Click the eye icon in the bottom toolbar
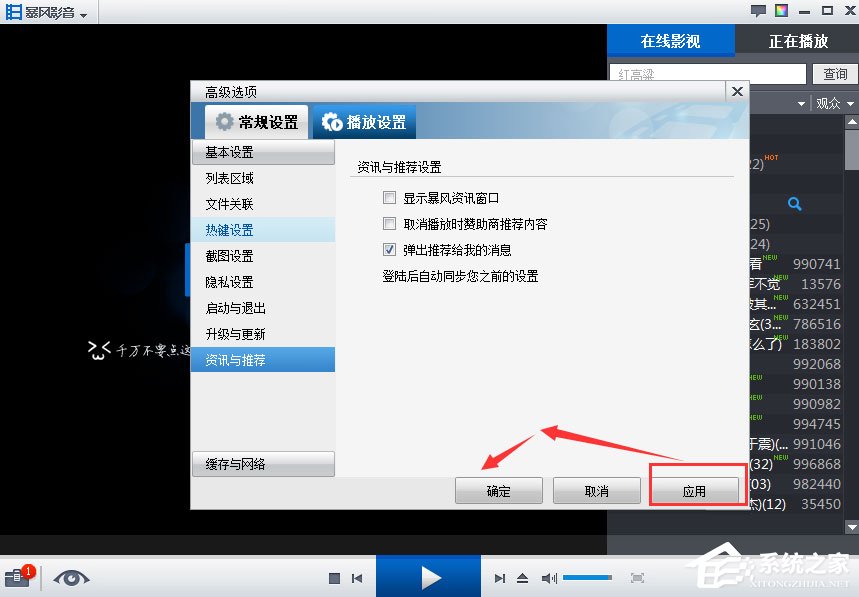 pos(71,577)
